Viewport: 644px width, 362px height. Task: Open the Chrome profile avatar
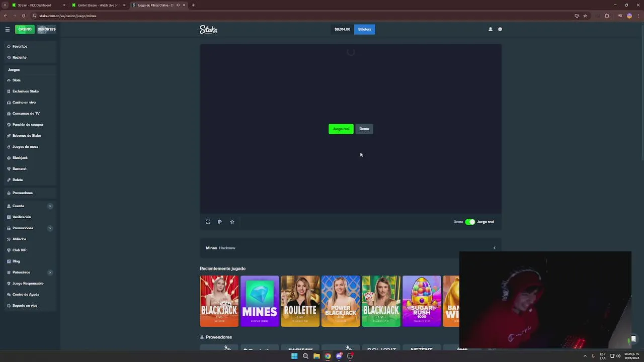click(629, 16)
